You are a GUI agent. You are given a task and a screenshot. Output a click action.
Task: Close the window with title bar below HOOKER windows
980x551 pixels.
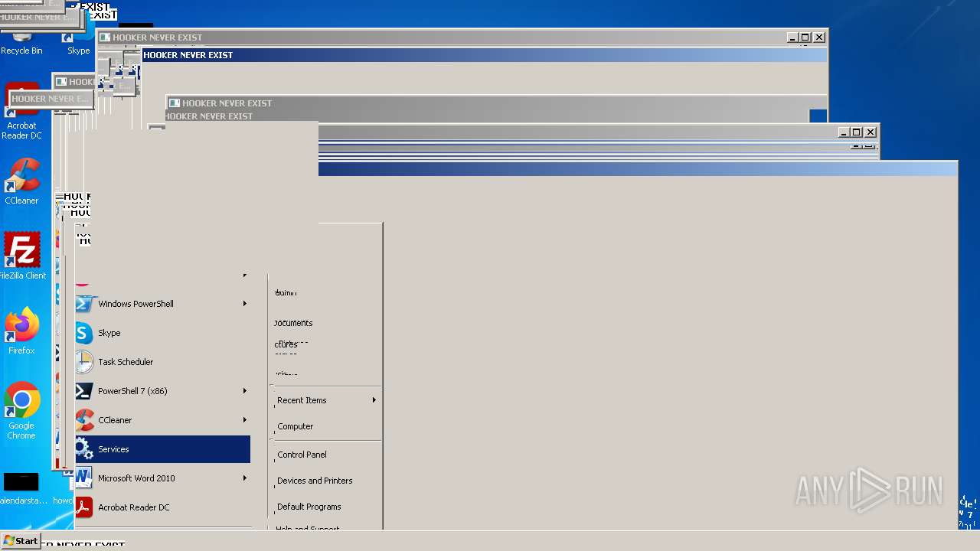pos(870,132)
